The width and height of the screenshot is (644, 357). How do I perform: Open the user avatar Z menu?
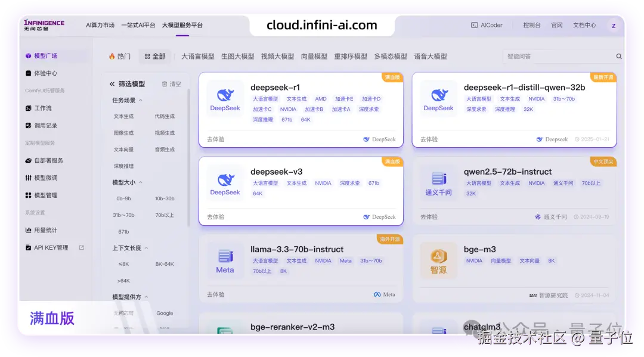613,26
